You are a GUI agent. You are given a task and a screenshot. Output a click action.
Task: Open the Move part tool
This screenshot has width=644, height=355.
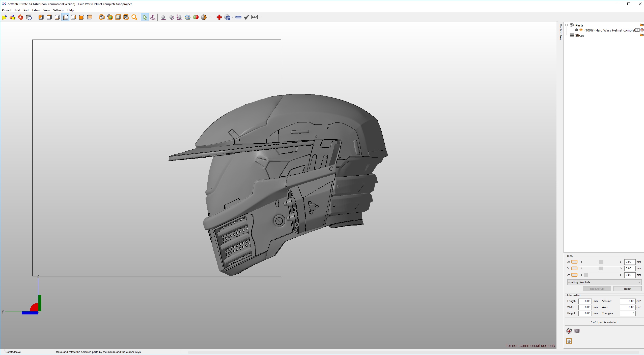pos(163,17)
